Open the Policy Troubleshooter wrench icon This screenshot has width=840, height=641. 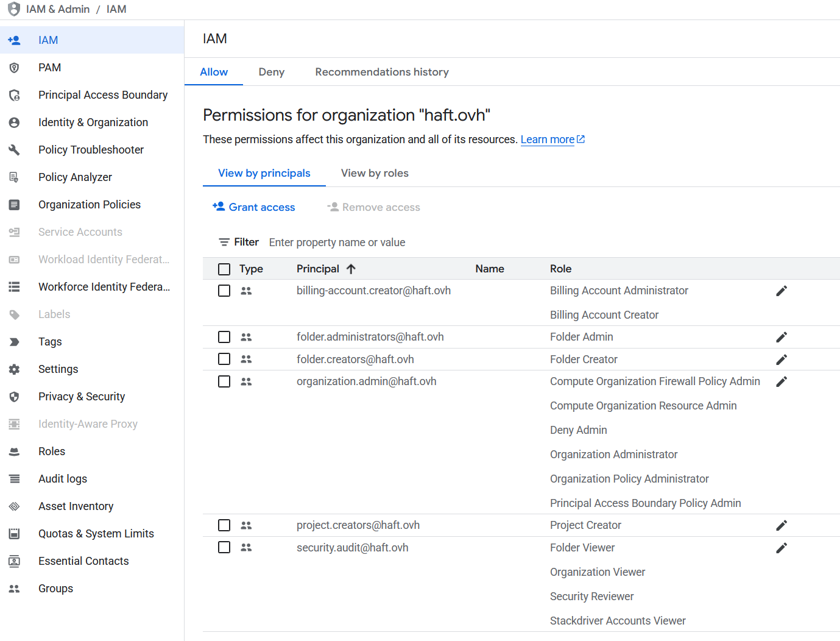click(15, 150)
